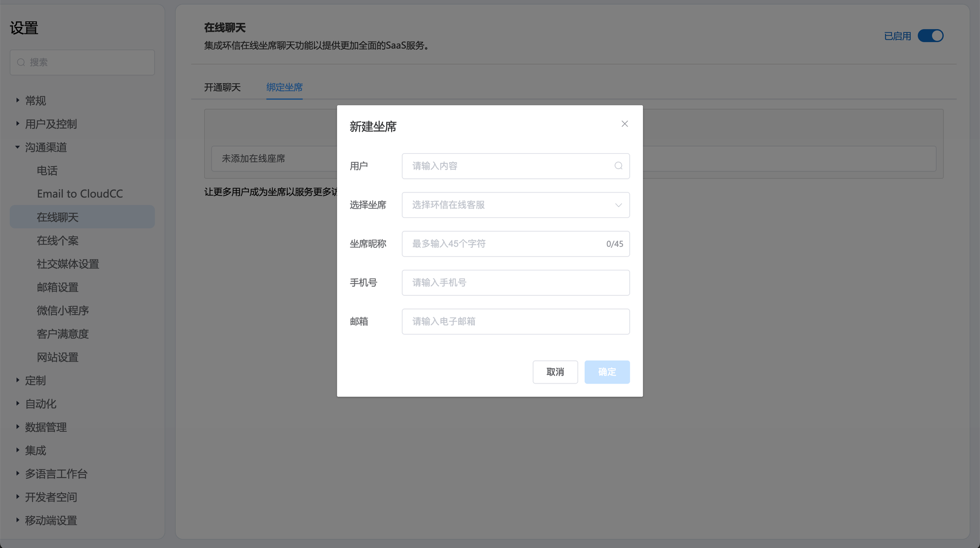Expand the 自动化 section arrow

(x=18, y=404)
